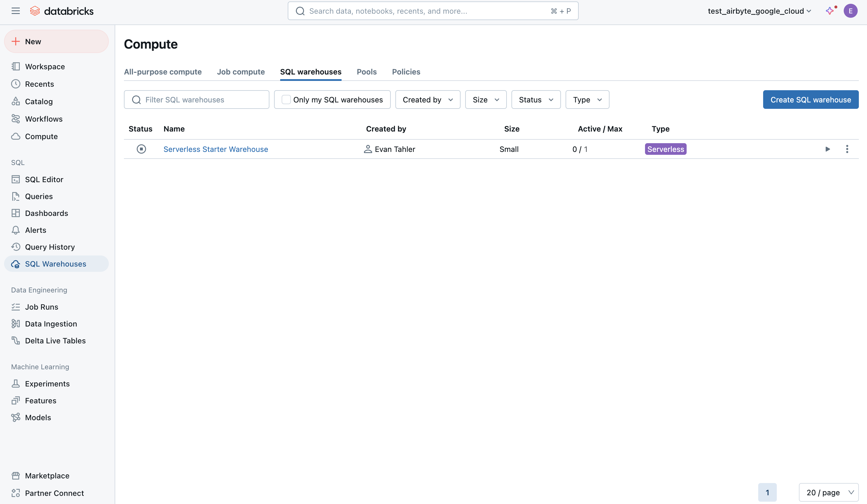Start the Serverless Starter Warehouse play icon

click(x=827, y=149)
